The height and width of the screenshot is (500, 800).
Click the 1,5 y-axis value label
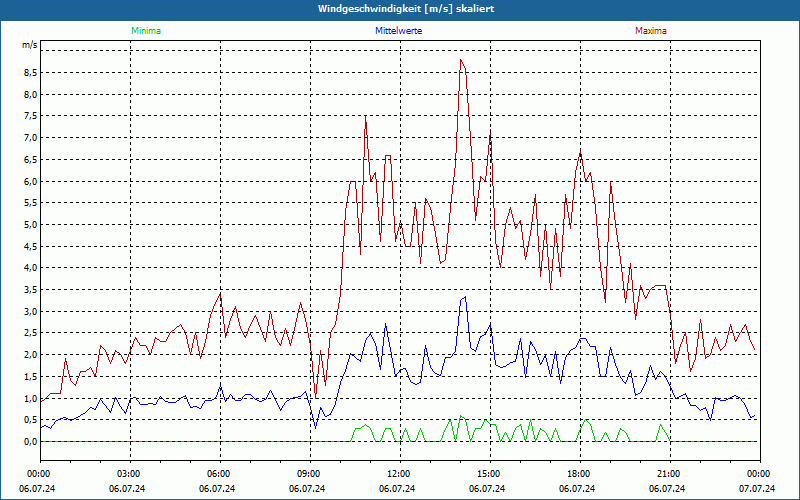pos(29,377)
